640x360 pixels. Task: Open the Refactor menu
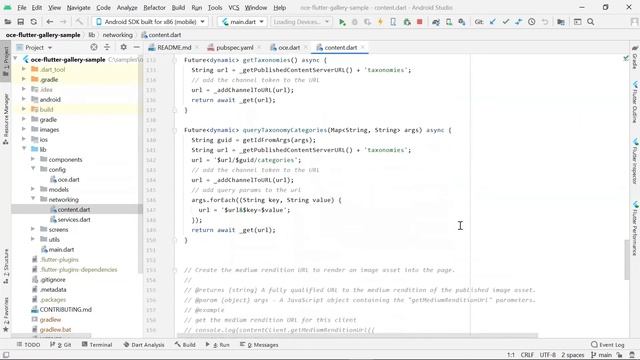tap(154, 7)
